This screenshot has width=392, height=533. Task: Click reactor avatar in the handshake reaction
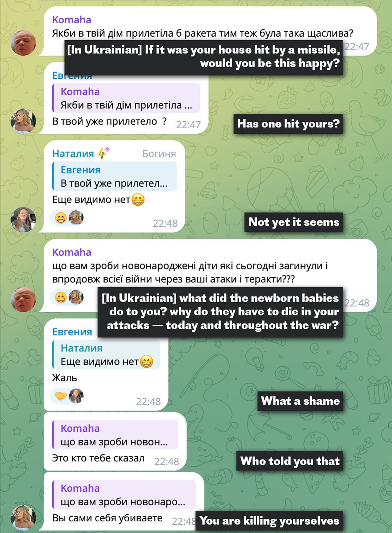point(76,396)
